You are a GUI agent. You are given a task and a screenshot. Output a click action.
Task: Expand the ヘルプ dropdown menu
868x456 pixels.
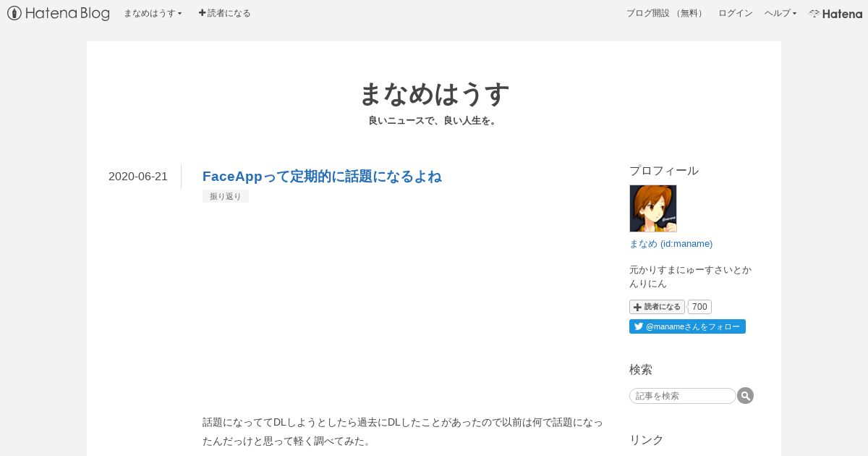click(780, 13)
